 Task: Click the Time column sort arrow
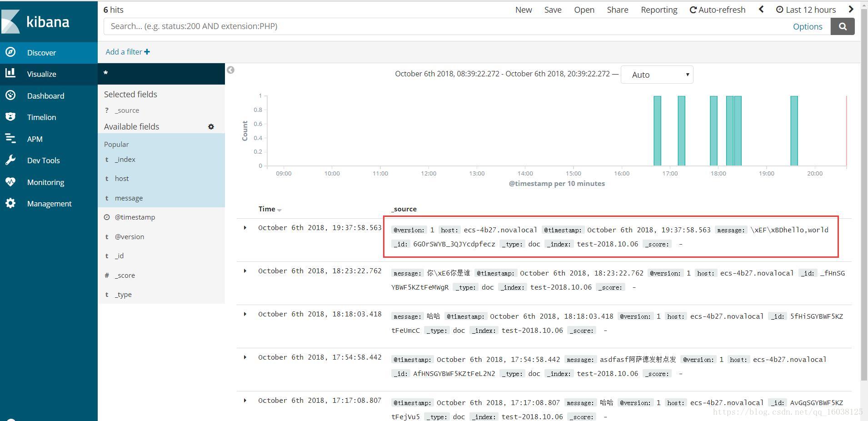tap(279, 210)
